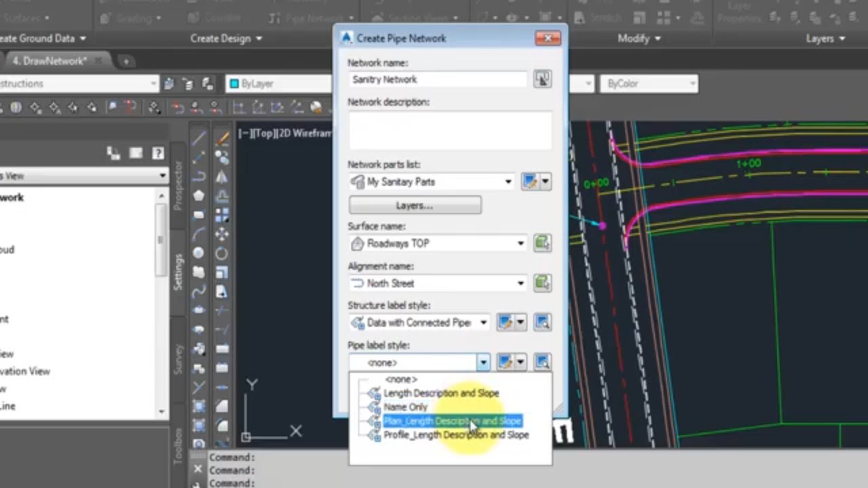868x488 pixels.
Task: Click edit style icon for Structure label style
Action: (x=505, y=323)
